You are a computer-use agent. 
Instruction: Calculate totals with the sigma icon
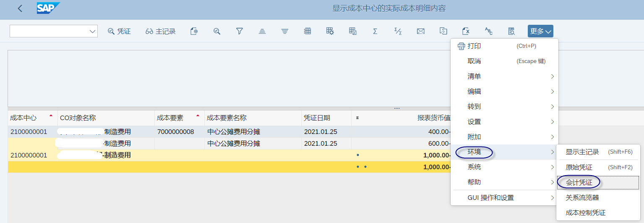pos(375,31)
